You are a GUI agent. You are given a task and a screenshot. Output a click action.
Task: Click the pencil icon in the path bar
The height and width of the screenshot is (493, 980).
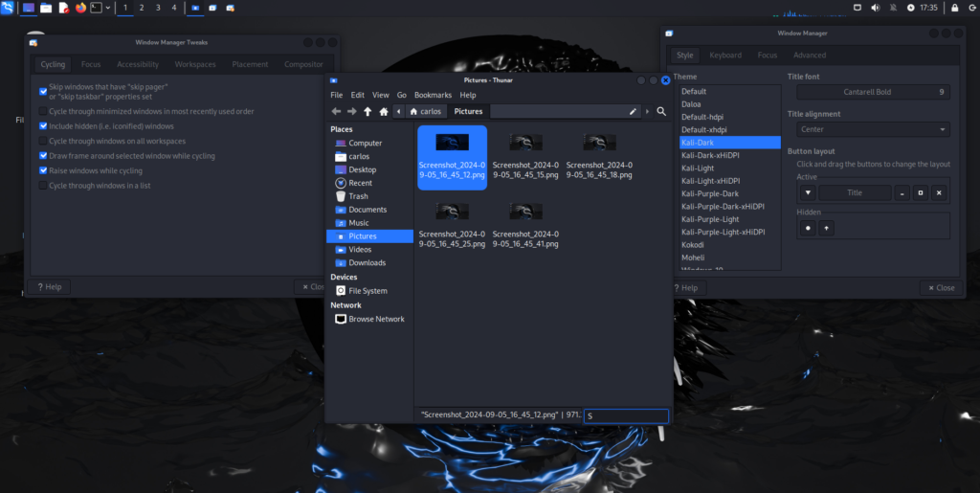click(633, 112)
